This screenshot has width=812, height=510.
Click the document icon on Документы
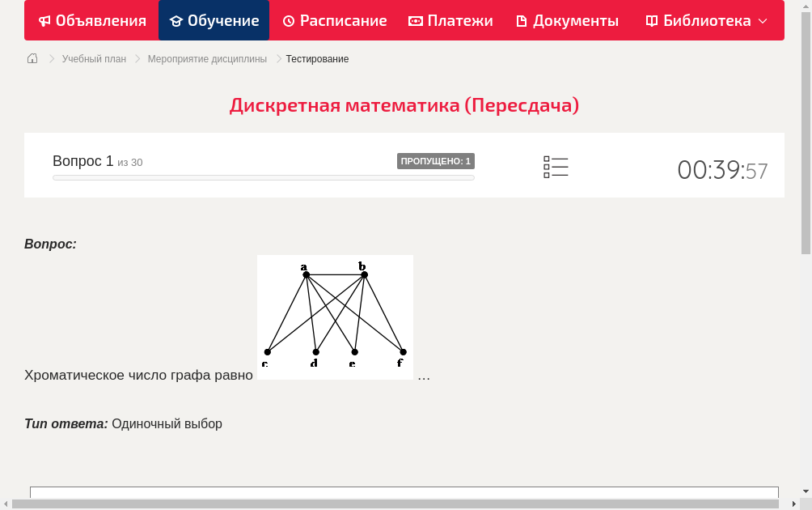522,20
